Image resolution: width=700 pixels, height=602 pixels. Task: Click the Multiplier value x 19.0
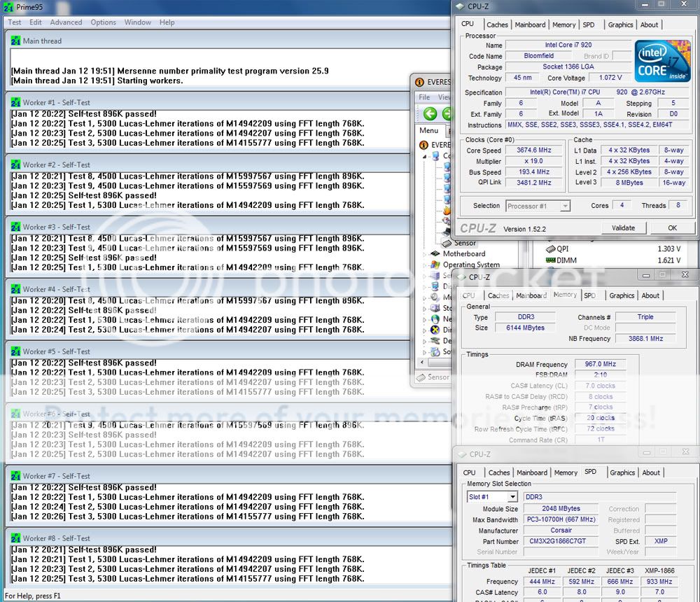(x=534, y=161)
